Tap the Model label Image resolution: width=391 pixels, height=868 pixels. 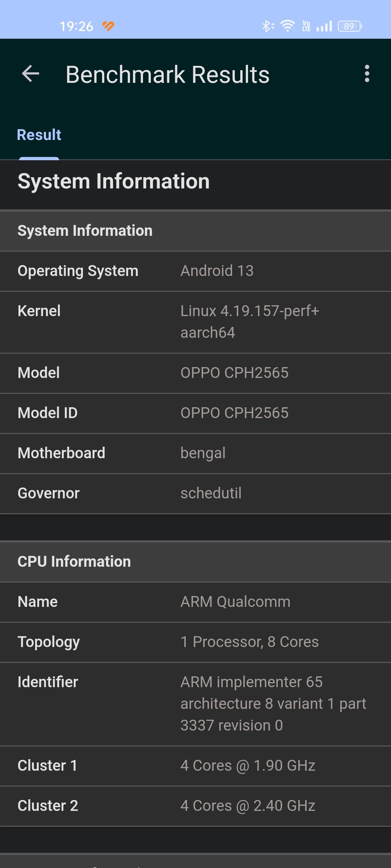tap(39, 373)
